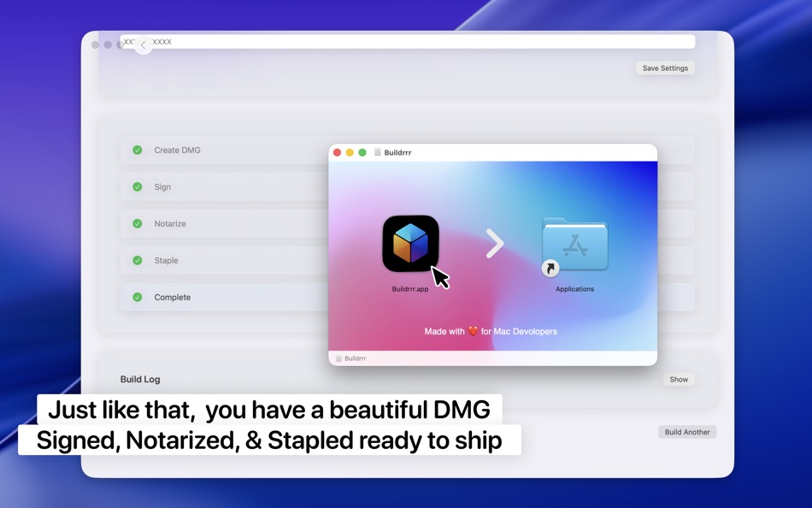
Task: Select the Complete step's checkmark icon
Action: 138,297
